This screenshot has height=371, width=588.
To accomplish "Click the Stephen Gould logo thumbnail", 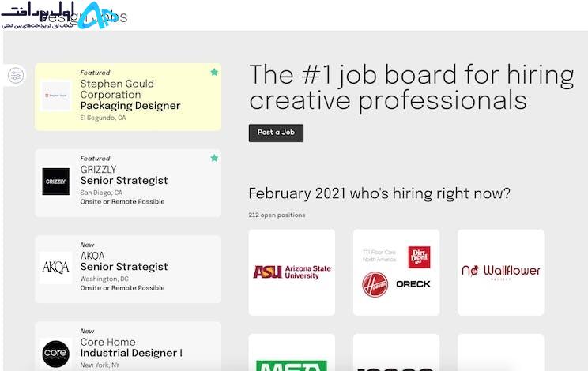I will (x=56, y=96).
